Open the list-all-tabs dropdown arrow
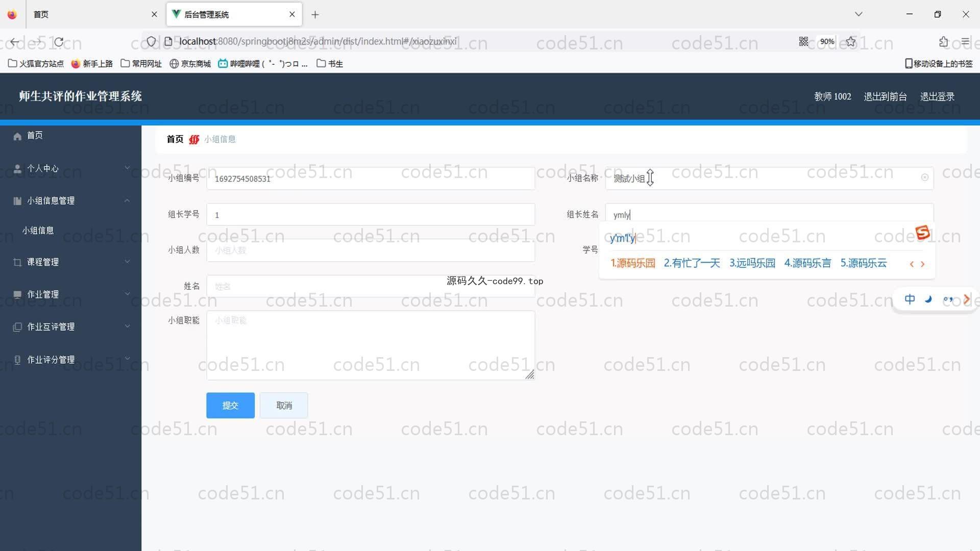The height and width of the screenshot is (551, 980). 859,14
